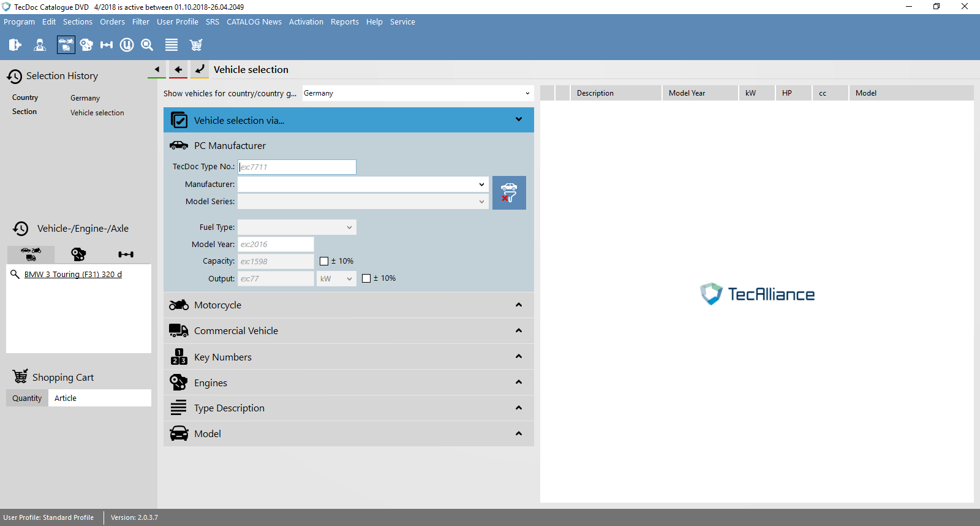The image size is (980, 526).
Task: Switch to engines tab in history panel
Action: tap(78, 254)
